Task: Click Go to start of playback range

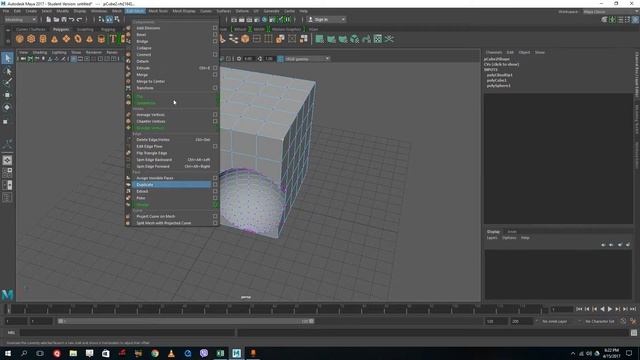Action: click(x=579, y=309)
